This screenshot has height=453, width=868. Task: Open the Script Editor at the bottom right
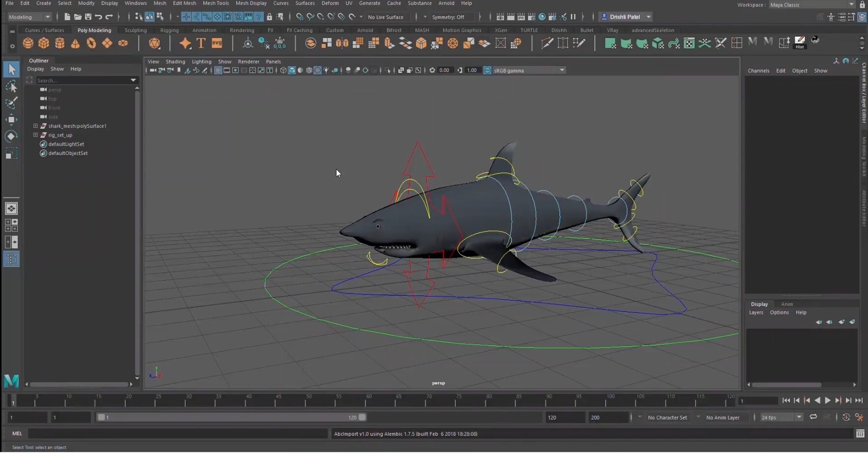[861, 434]
